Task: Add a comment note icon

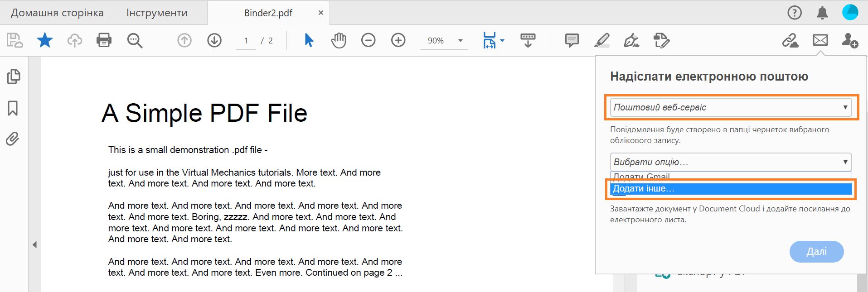Action: pos(572,40)
